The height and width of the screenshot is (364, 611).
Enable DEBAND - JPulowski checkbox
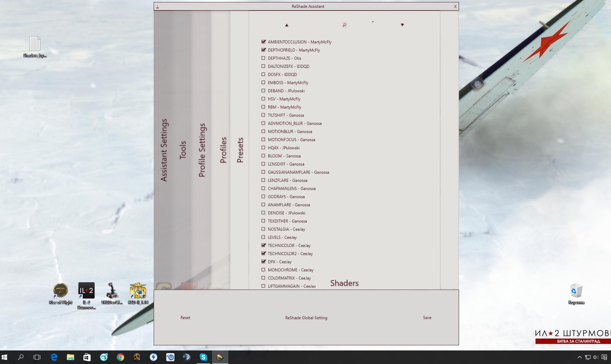[263, 91]
